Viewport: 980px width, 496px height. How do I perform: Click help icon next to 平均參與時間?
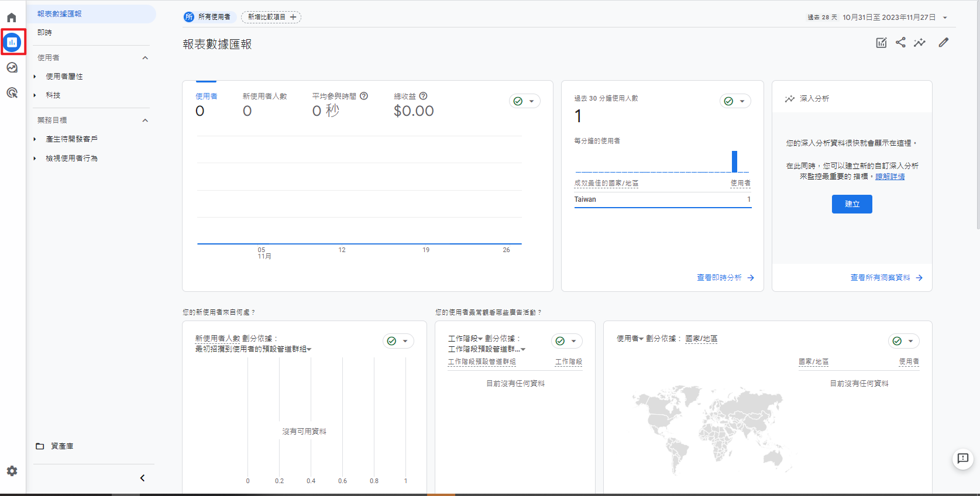click(x=364, y=96)
